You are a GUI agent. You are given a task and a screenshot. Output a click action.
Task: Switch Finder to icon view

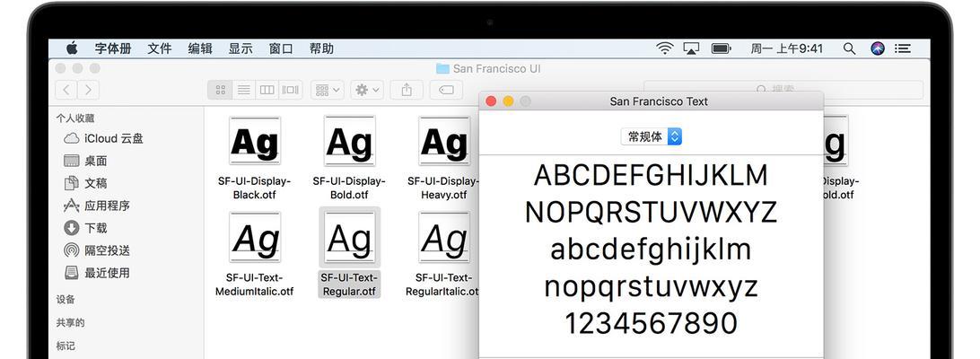click(x=220, y=90)
